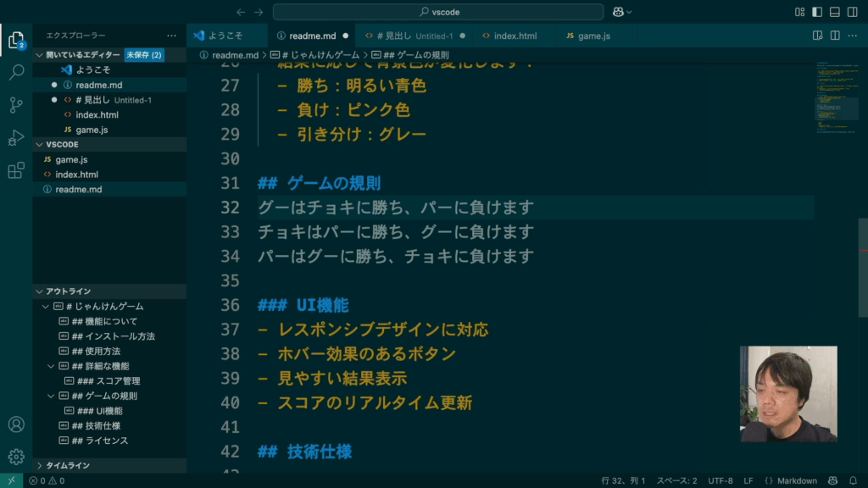This screenshot has height=488, width=868.
Task: Collapse the ## 詳細な機能 outline node
Action: tap(51, 366)
